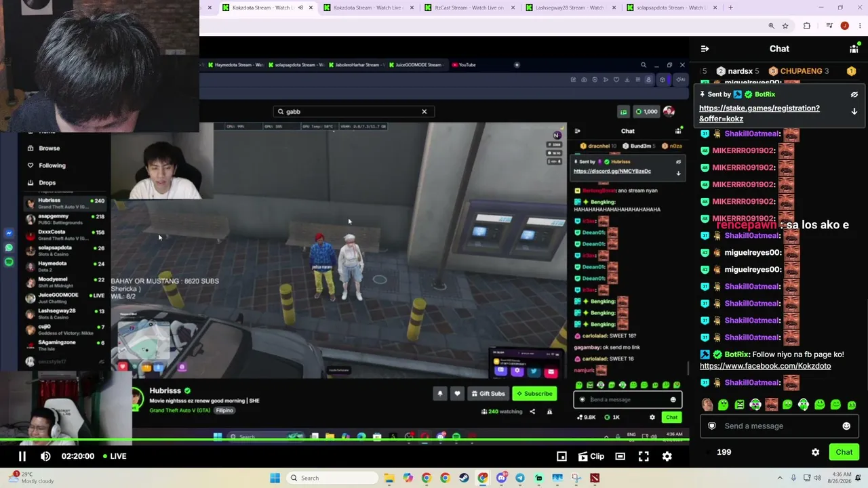The height and width of the screenshot is (488, 868).
Task: Toggle notification bell for Hubrisss
Action: 440,393
